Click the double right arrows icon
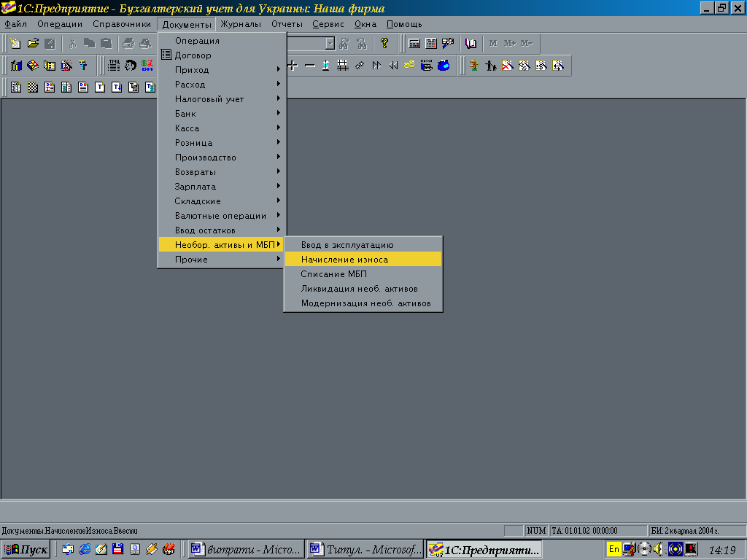The height and width of the screenshot is (560, 747). 376,65
